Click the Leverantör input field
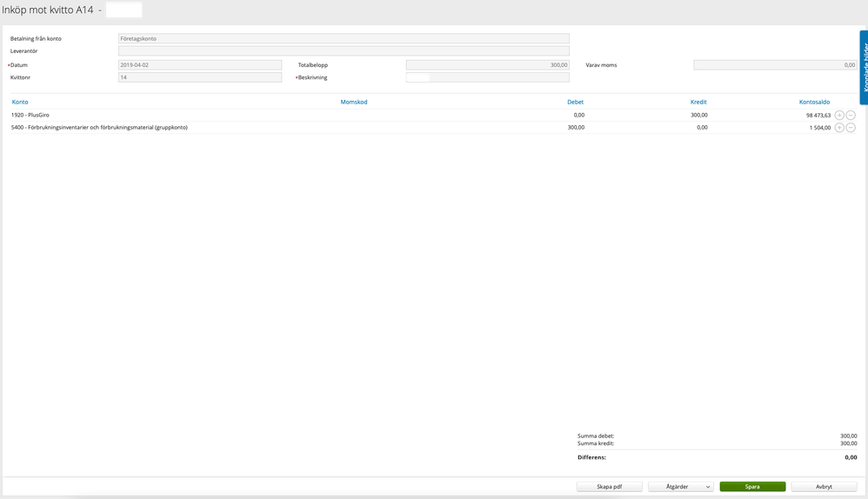 (344, 51)
